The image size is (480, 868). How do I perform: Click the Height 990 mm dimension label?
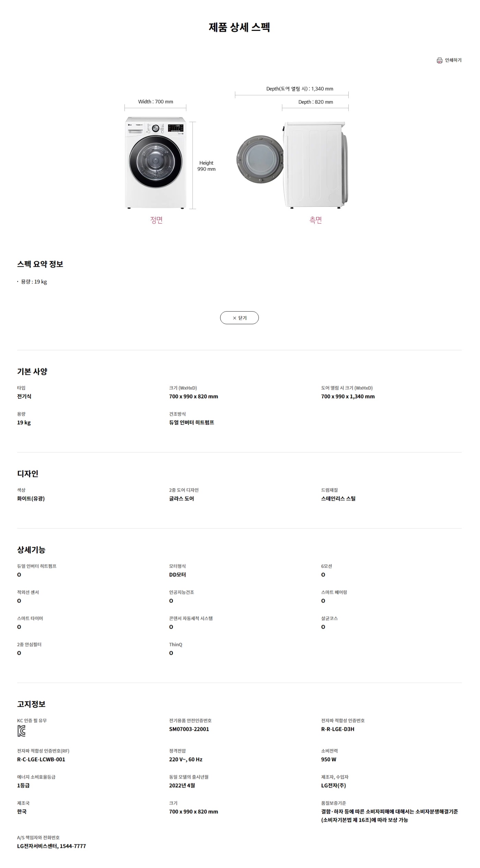pyautogui.click(x=206, y=166)
